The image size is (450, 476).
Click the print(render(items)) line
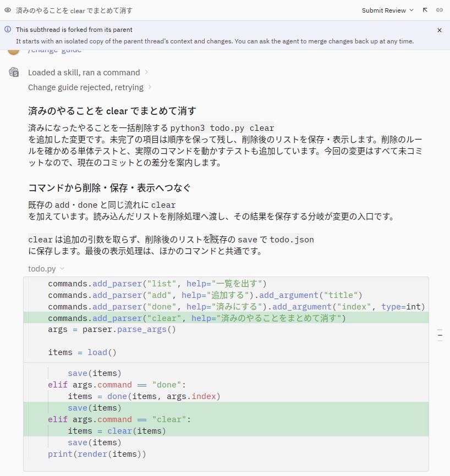[x=226, y=454]
